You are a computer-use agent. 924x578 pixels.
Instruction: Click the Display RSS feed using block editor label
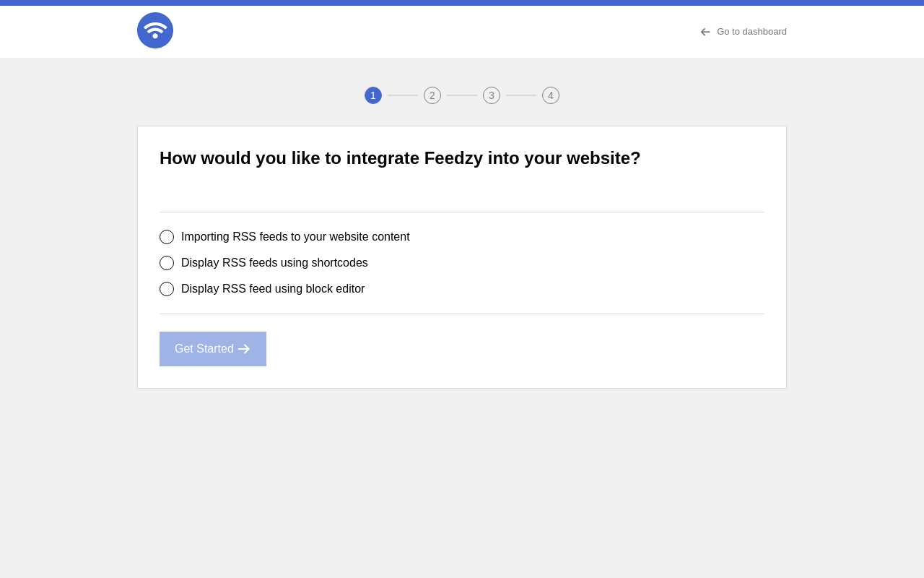pos(273,289)
